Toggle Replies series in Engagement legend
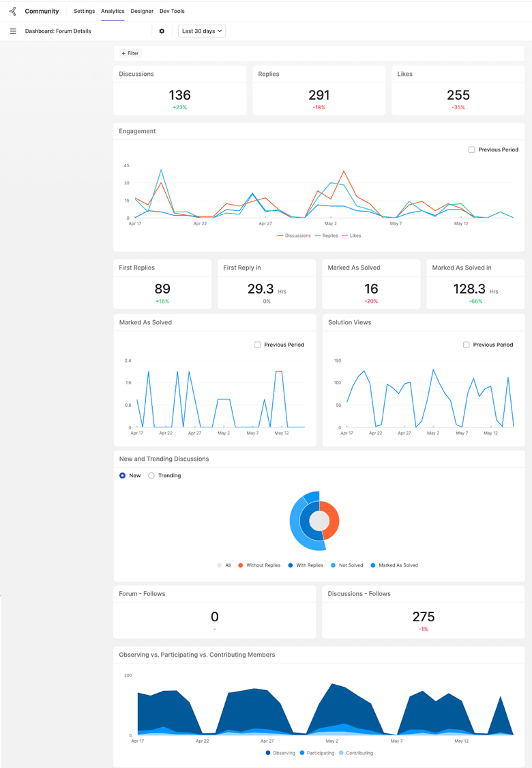532x768 pixels. click(x=327, y=236)
